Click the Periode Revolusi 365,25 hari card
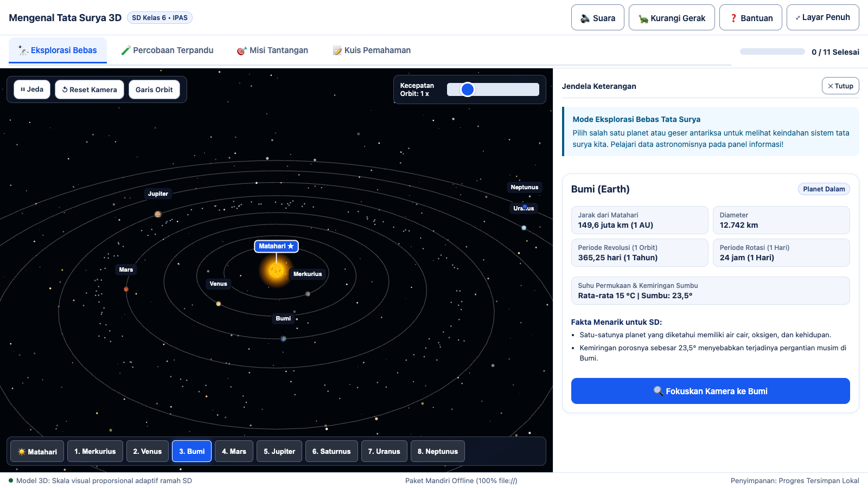This screenshot has height=488, width=868. pos(640,253)
